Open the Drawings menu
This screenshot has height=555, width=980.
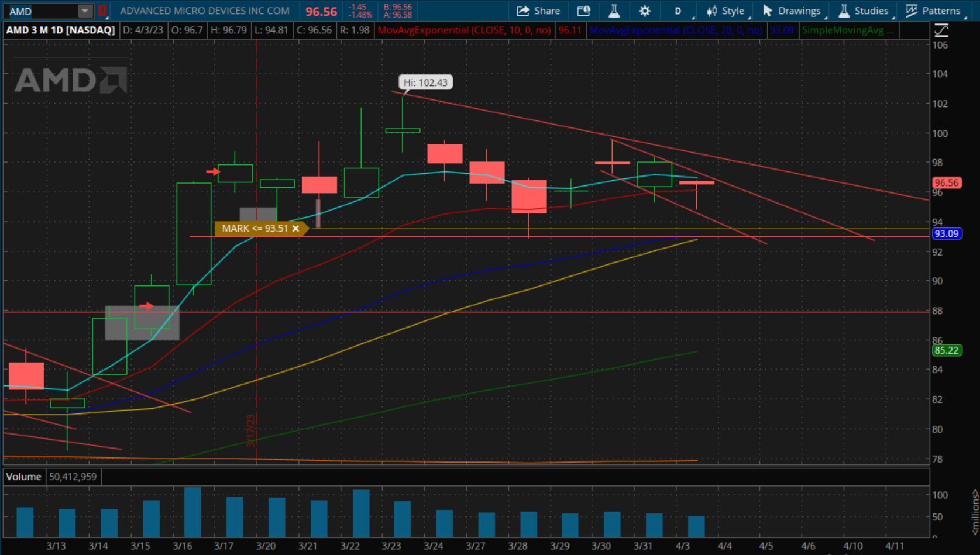coord(793,11)
